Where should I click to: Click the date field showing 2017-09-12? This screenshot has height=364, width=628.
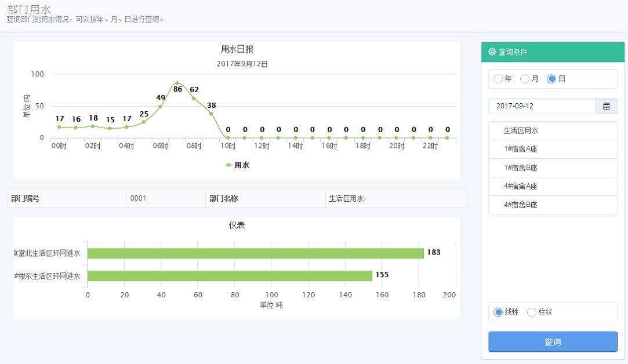coord(542,106)
